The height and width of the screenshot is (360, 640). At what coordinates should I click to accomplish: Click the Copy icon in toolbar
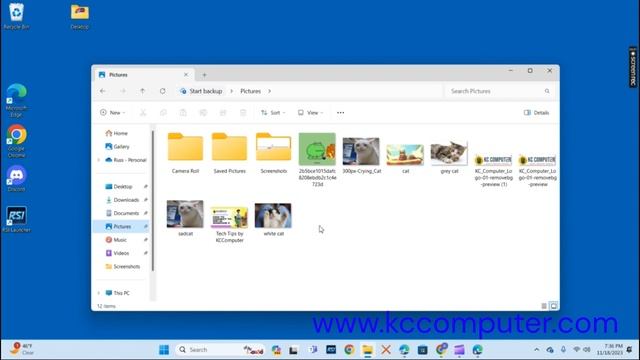tap(163, 113)
